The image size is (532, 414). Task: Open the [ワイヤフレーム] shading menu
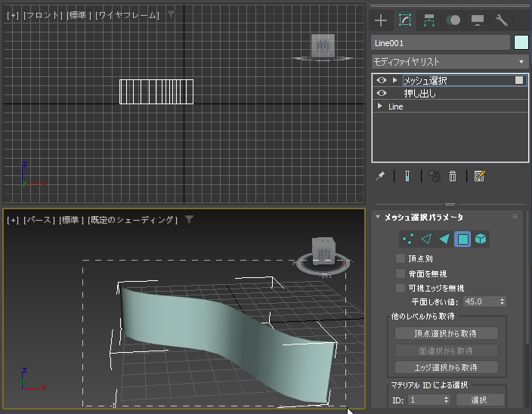127,15
